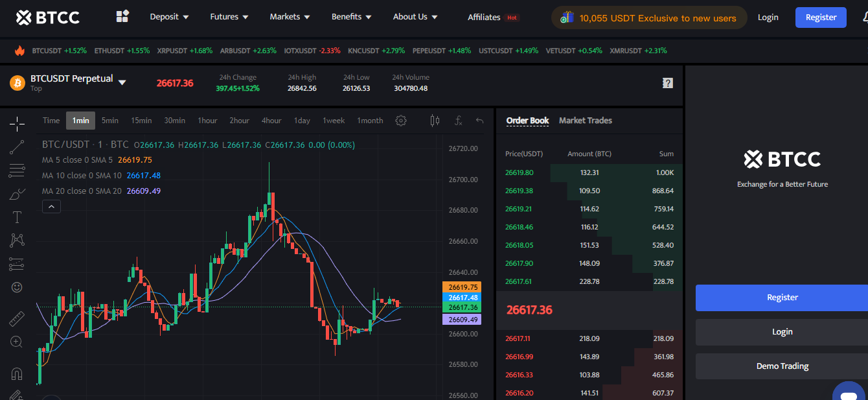Click ask price 26619.80 in order book
The height and width of the screenshot is (400, 868).
click(x=519, y=172)
